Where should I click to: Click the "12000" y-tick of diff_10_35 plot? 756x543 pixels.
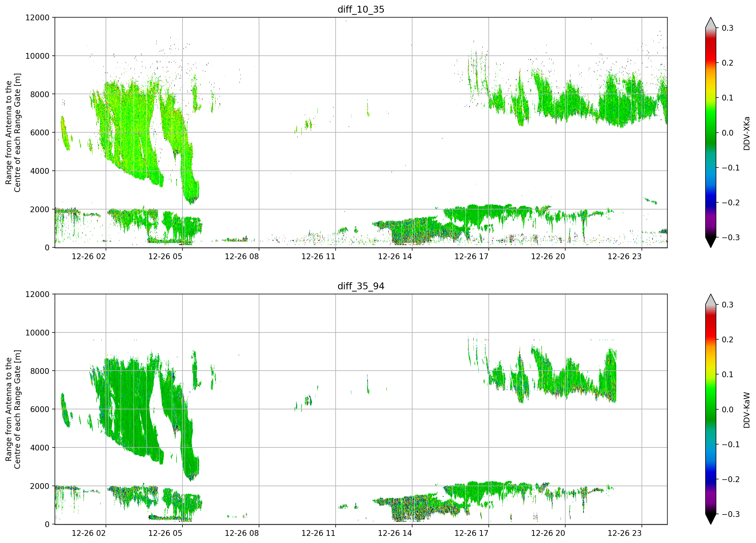tap(37, 18)
